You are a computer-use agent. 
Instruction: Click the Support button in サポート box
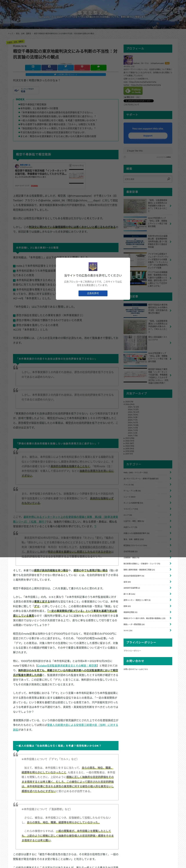coord(148,136)
